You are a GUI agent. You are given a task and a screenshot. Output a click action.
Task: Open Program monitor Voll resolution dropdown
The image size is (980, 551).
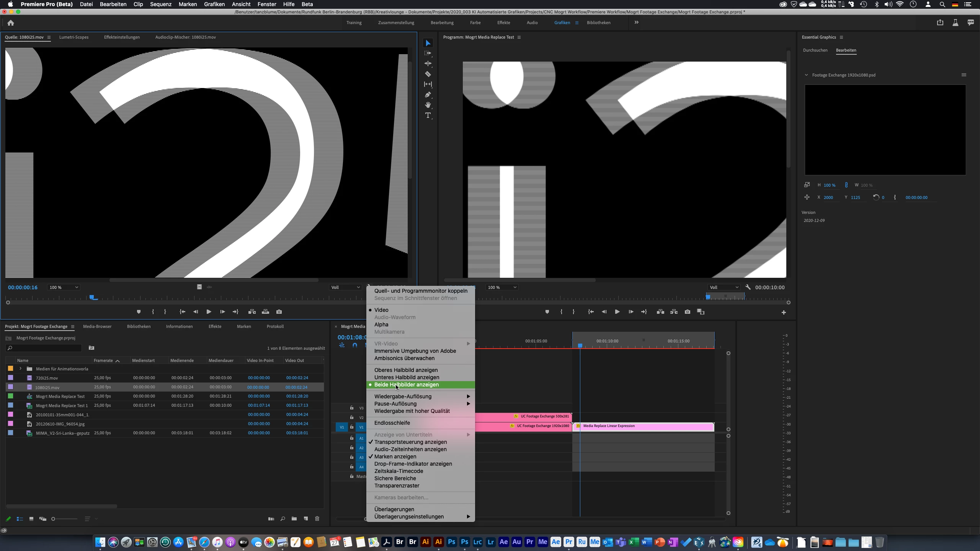pyautogui.click(x=724, y=287)
